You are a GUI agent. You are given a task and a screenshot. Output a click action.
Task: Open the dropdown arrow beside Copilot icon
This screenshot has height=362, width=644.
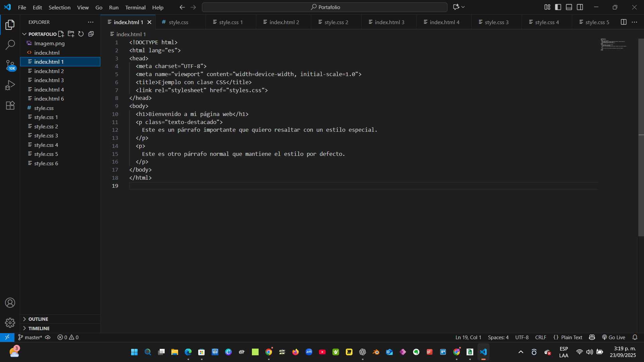point(463,7)
